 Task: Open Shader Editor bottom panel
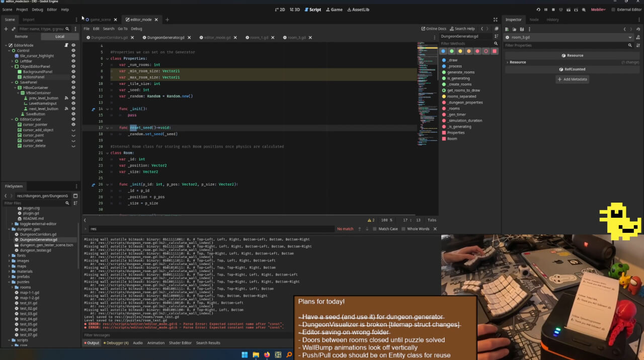pos(180,343)
